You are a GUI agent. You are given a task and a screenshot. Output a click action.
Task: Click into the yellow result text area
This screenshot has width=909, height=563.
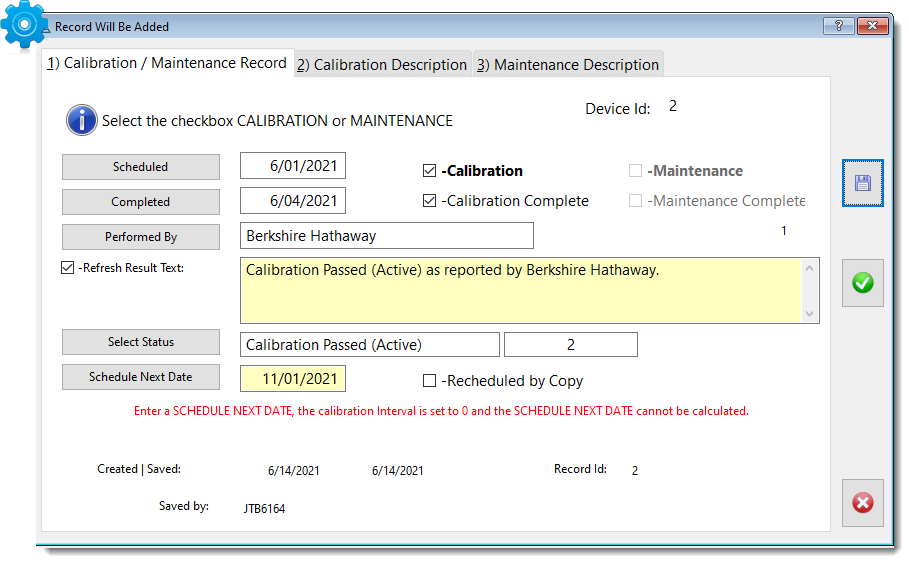(x=521, y=290)
